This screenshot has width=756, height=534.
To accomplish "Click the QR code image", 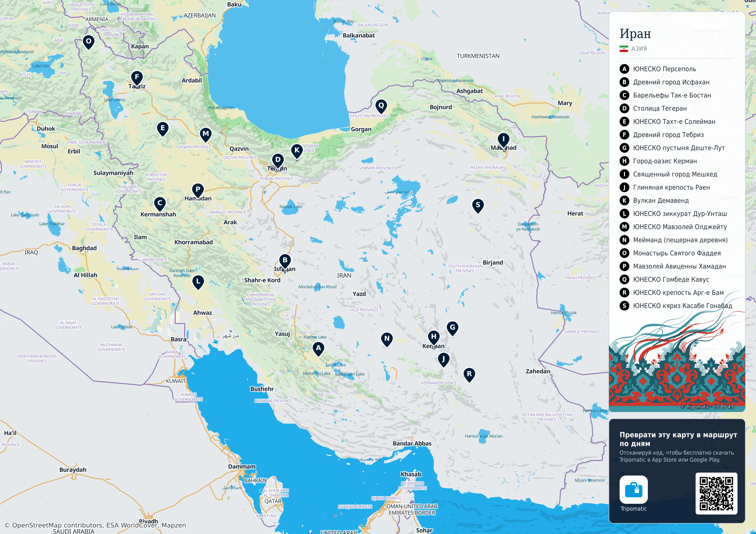I will click(x=716, y=494).
